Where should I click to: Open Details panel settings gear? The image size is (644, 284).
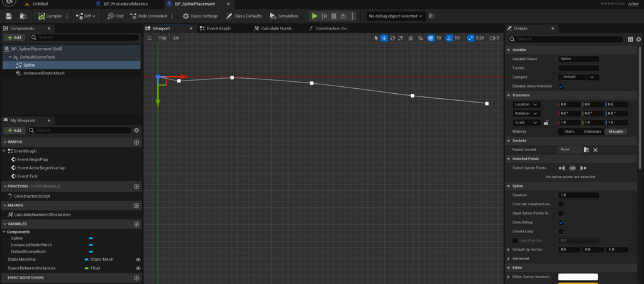639,39
